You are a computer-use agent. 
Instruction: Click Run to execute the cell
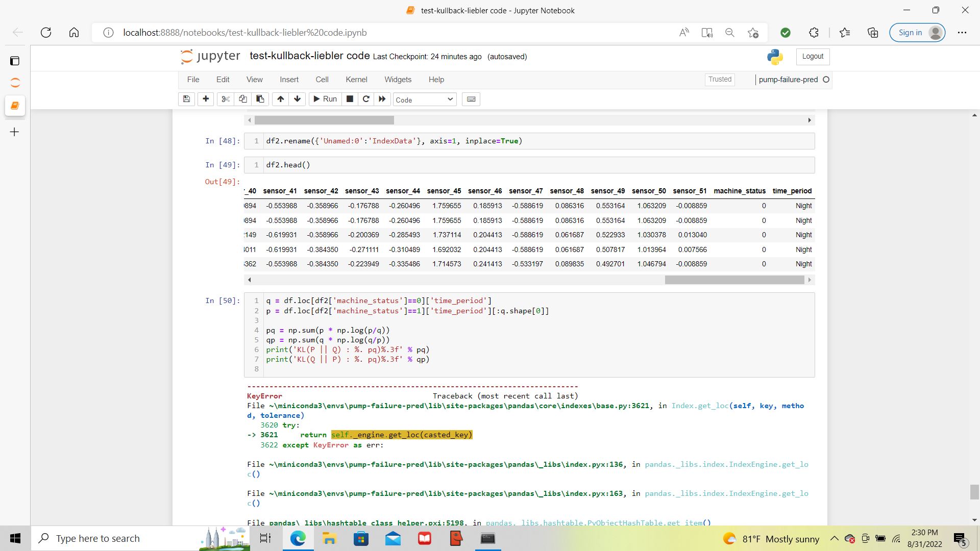325,99
